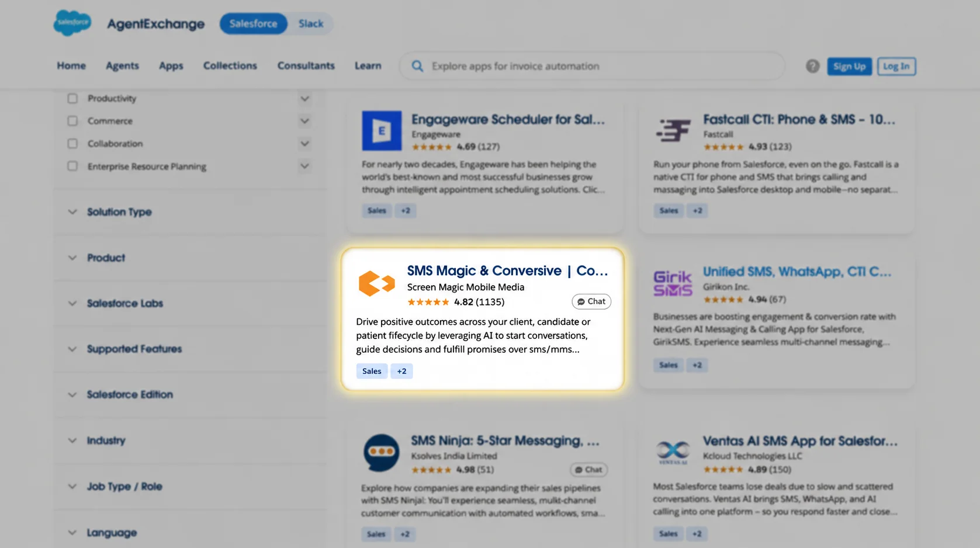
Task: Click AgentExchange title text
Action: [x=155, y=24]
